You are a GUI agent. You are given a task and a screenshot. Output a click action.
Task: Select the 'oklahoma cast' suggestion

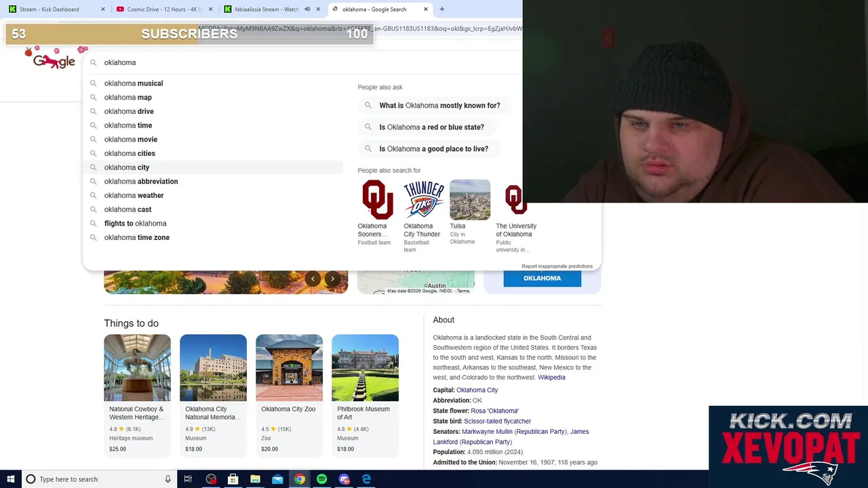(x=213, y=209)
